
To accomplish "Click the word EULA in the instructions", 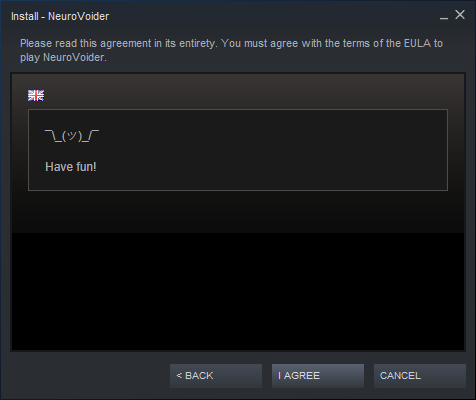I will click(x=417, y=43).
